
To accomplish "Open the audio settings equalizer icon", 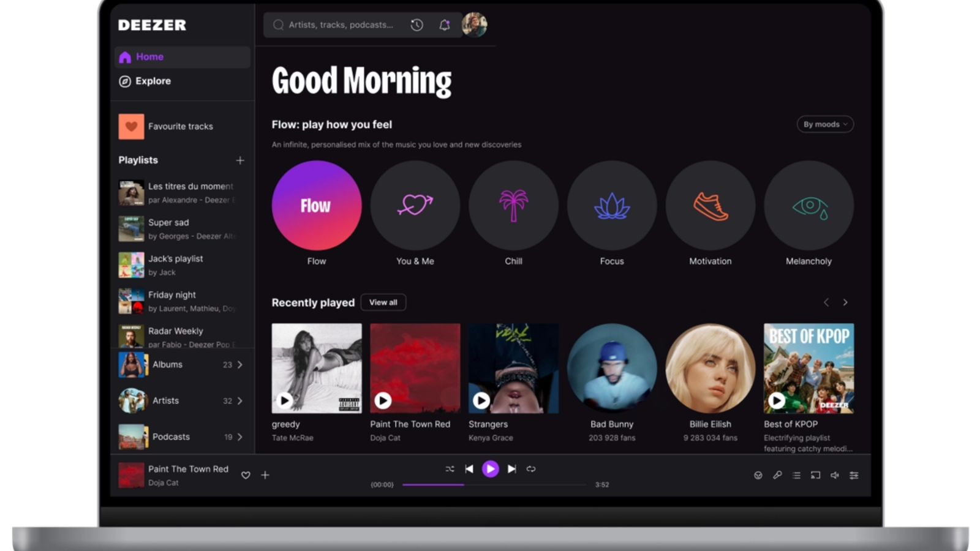I will tap(854, 475).
